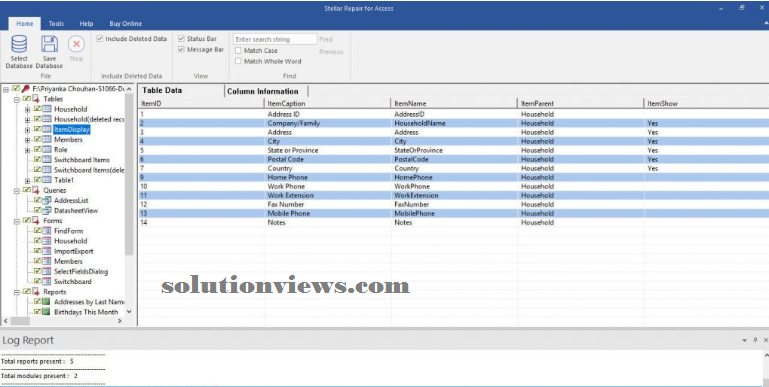Image resolution: width=769 pixels, height=387 pixels.
Task: Sort by the ItemShow column header
Action: point(706,103)
